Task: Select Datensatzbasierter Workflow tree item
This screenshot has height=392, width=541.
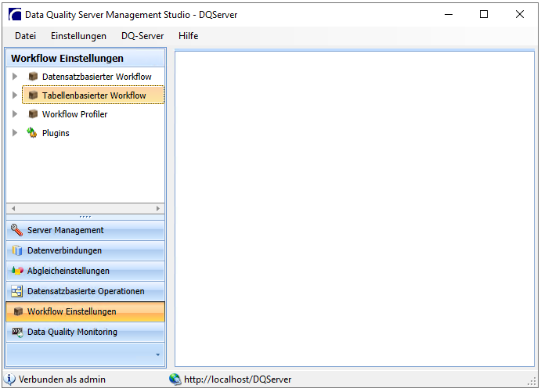Action: click(96, 77)
